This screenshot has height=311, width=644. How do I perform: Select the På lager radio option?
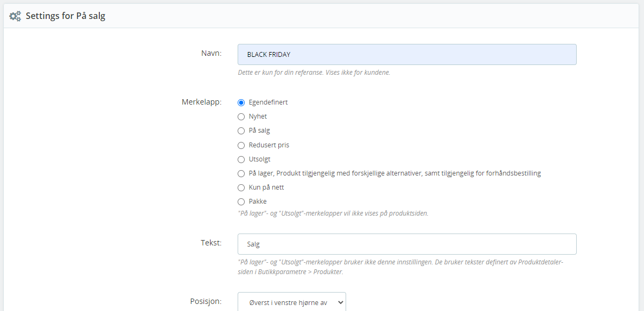(x=241, y=173)
